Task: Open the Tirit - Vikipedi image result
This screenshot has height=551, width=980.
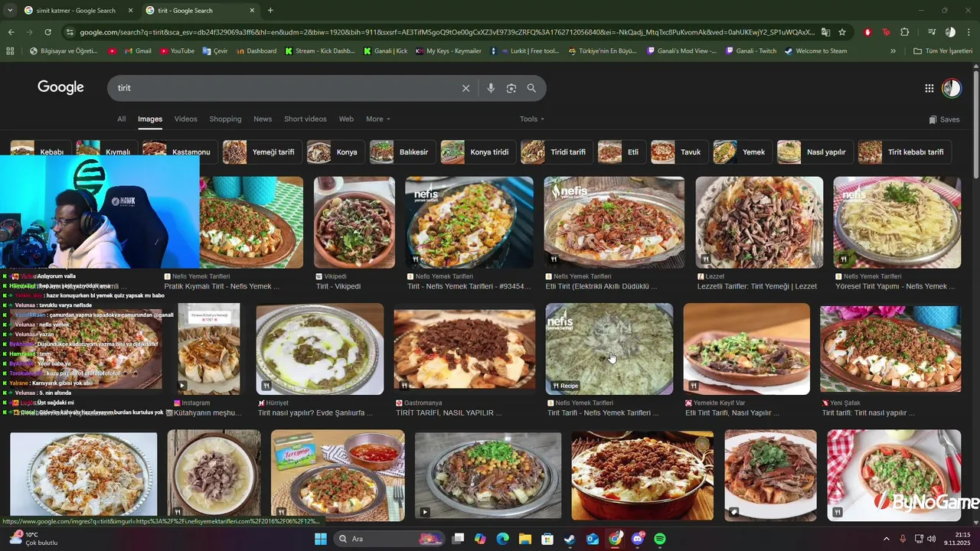Action: (354, 223)
